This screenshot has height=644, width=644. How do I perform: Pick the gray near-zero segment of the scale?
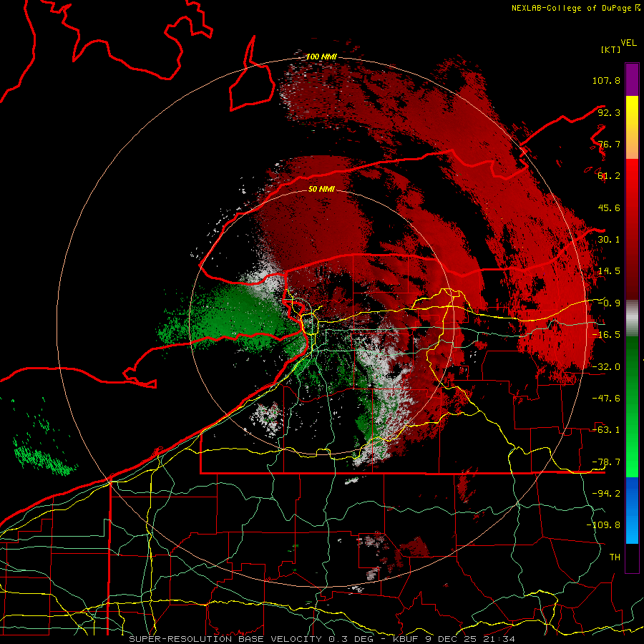632,318
